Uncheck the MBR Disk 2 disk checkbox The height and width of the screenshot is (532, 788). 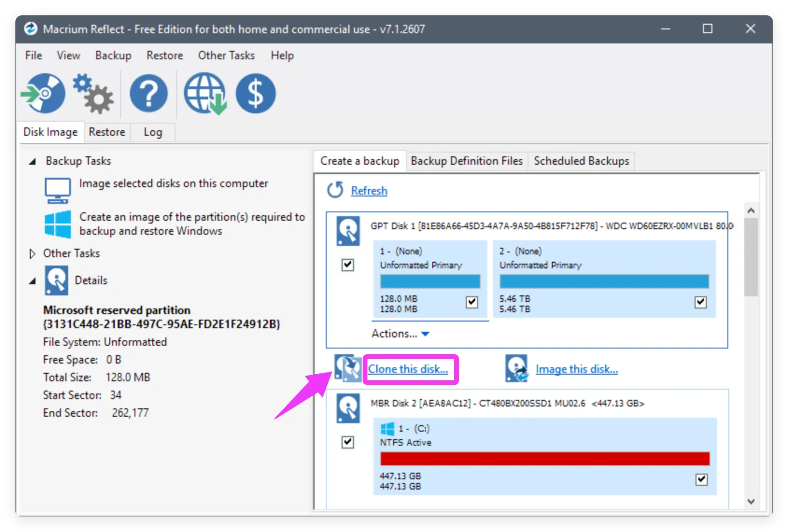[x=348, y=442]
